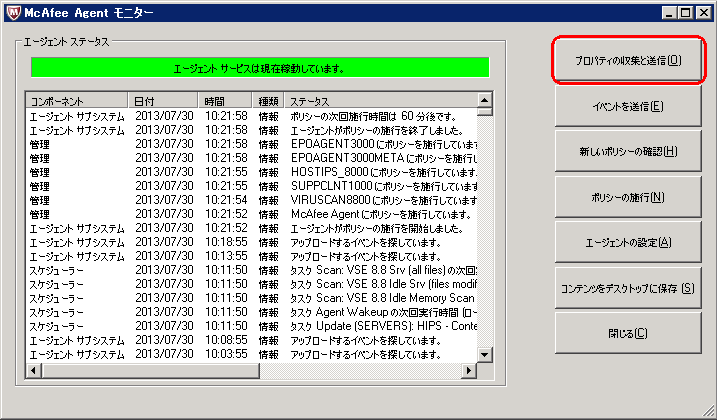The image size is (717, 420).
Task: Click horizontal scrollbar right arrow
Action: coord(469,370)
